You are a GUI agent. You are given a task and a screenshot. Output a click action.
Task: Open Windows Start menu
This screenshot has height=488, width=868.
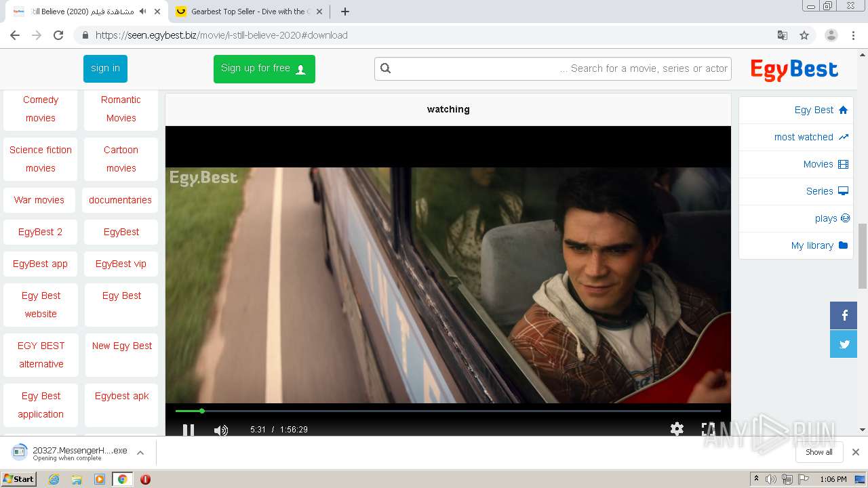18,479
